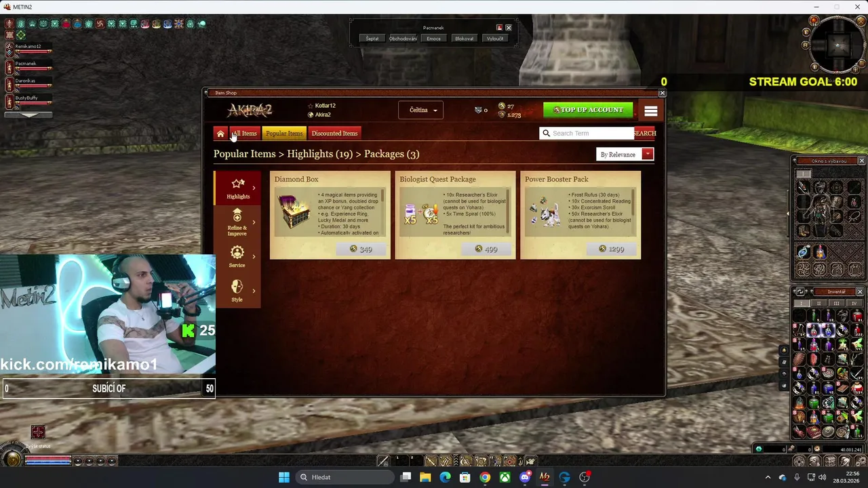The width and height of the screenshot is (868, 488).
Task: Click the Diamond Box treasure chest image
Action: pyautogui.click(x=294, y=212)
